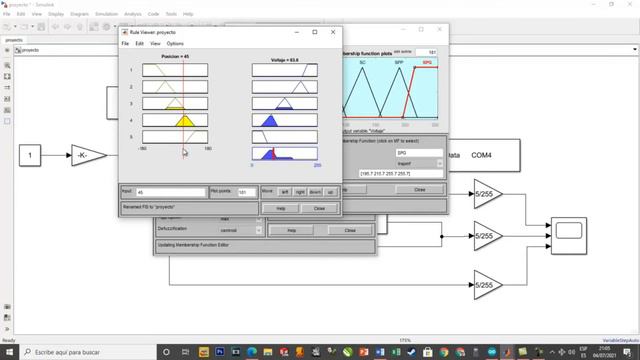Expand the system tray hidden icons chevron
Image resolution: width=640 pixels, height=360 pixels.
552,352
